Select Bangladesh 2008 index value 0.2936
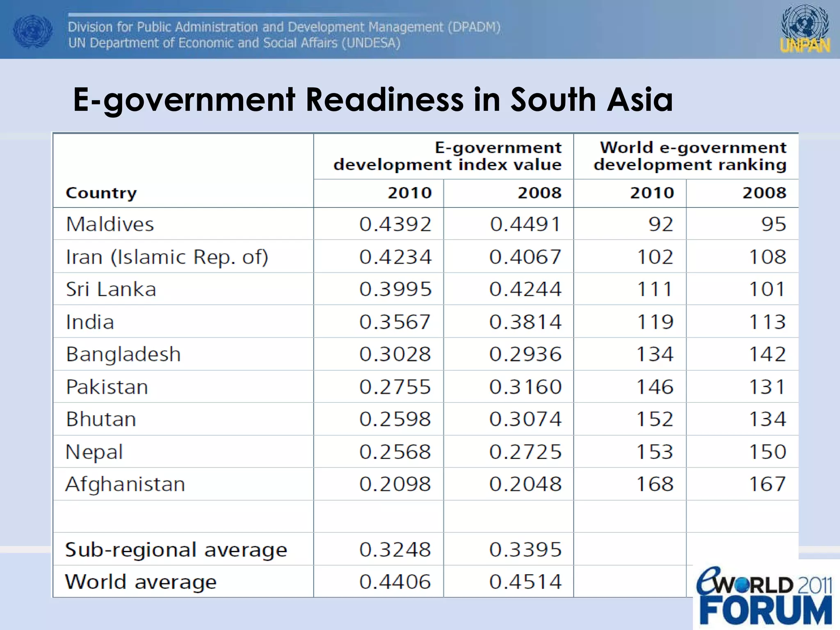Screen dimensions: 840x630 pyautogui.click(x=525, y=354)
